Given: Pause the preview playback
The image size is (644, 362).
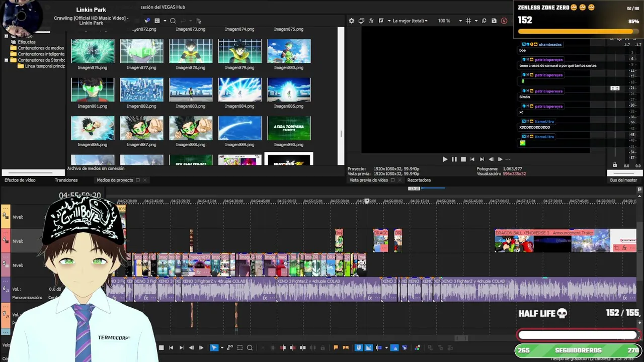Looking at the screenshot, I should [x=454, y=159].
